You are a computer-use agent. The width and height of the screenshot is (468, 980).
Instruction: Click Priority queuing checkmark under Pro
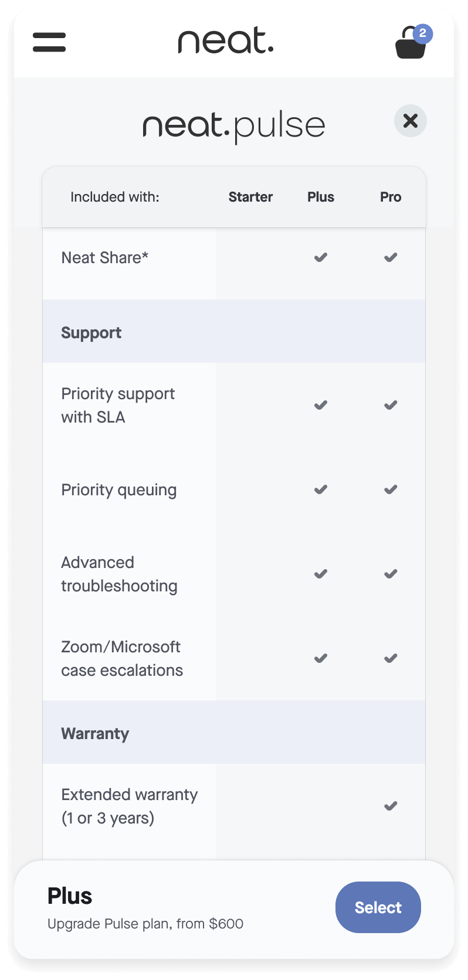(x=391, y=489)
